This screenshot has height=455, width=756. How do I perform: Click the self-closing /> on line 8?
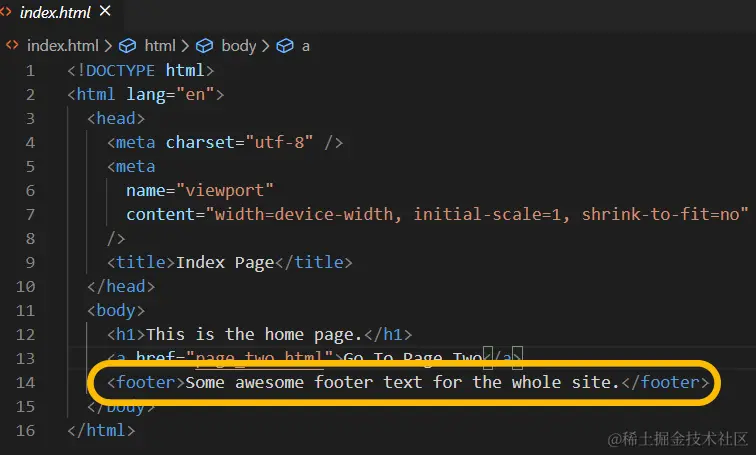click(116, 239)
